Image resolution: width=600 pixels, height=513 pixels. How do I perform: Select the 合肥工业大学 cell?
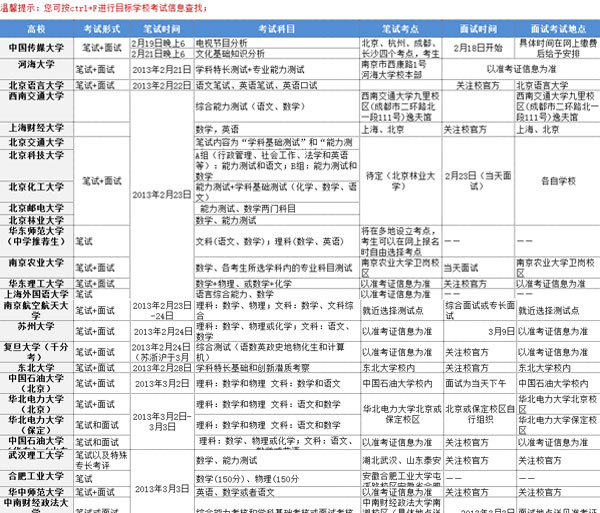click(x=36, y=478)
